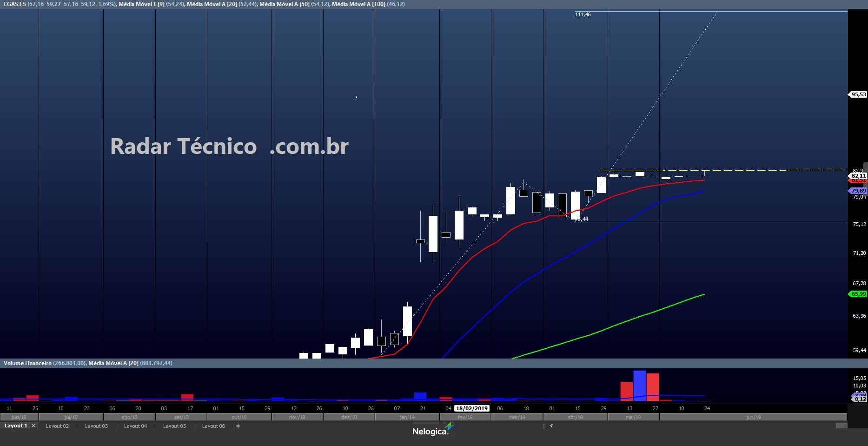Switch to Layout 06 tab
Screen dimensions: 868x446
[x=213, y=426]
